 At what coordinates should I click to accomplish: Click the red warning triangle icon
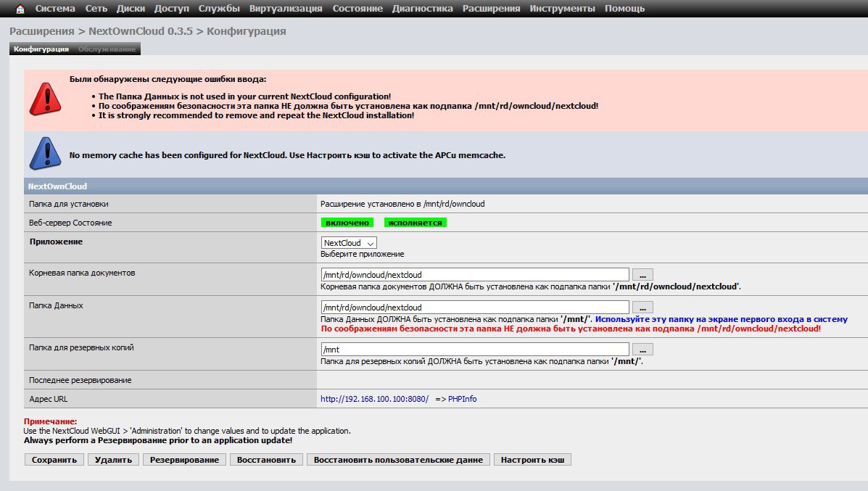tap(46, 99)
